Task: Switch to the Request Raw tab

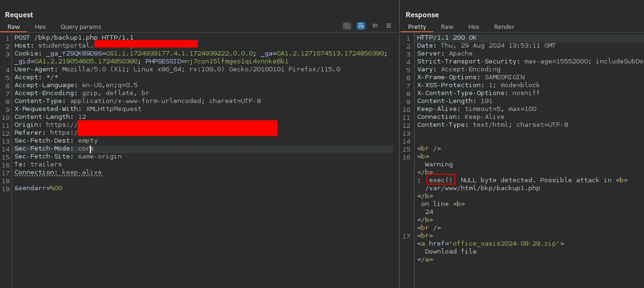Action: coord(13,27)
